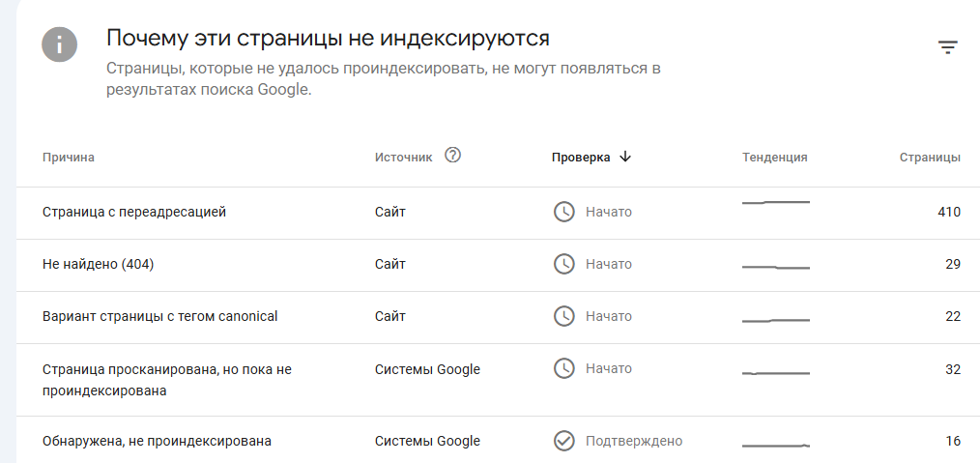Viewport: 980px width, 463px height.
Task: Click the clock icon for Страница просканирована row
Action: click(564, 368)
